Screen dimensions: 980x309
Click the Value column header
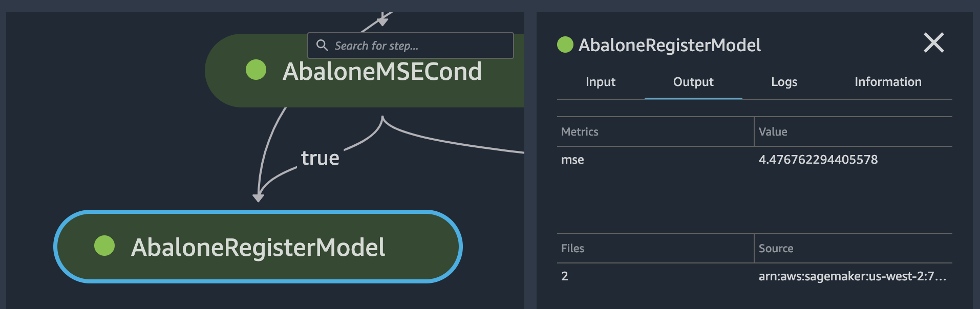tap(773, 132)
